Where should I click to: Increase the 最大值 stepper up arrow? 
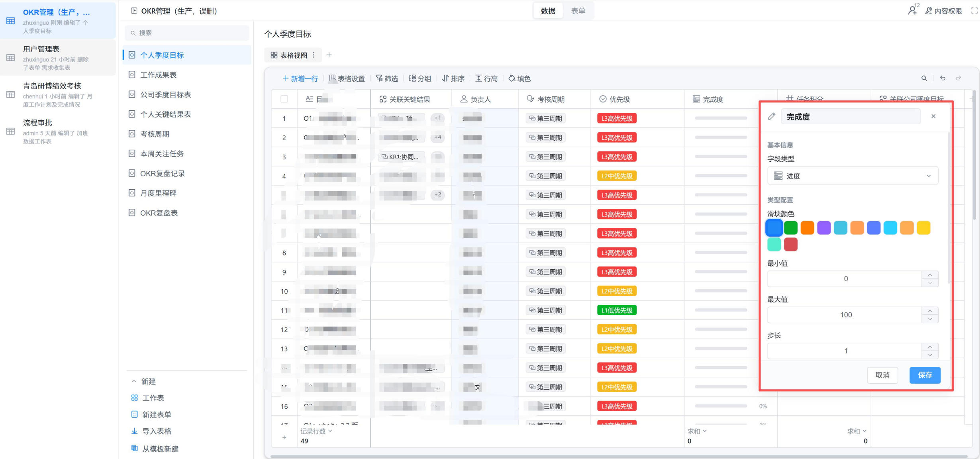(930, 311)
